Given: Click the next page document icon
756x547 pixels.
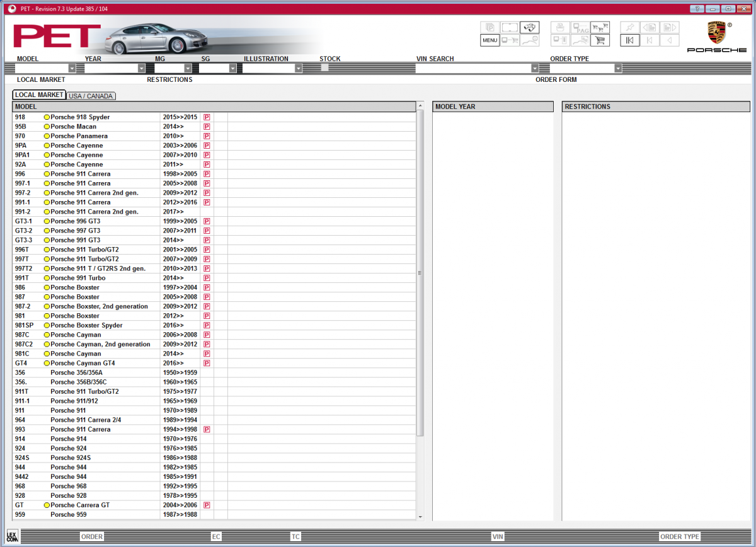Looking at the screenshot, I should pos(669,27).
